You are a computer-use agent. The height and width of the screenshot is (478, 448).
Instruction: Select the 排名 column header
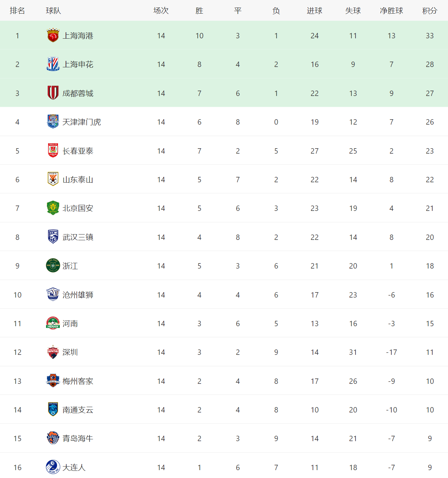click(17, 11)
